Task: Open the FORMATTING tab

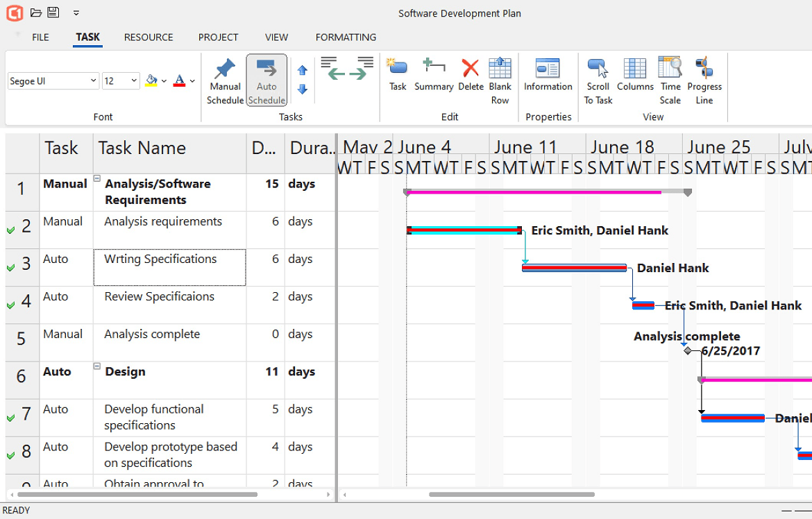Action: click(346, 37)
